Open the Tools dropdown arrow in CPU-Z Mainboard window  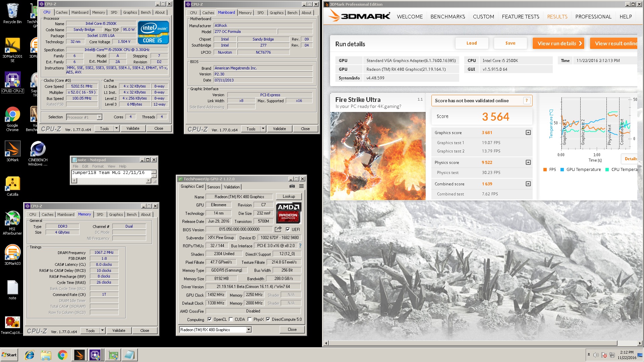pyautogui.click(x=263, y=129)
